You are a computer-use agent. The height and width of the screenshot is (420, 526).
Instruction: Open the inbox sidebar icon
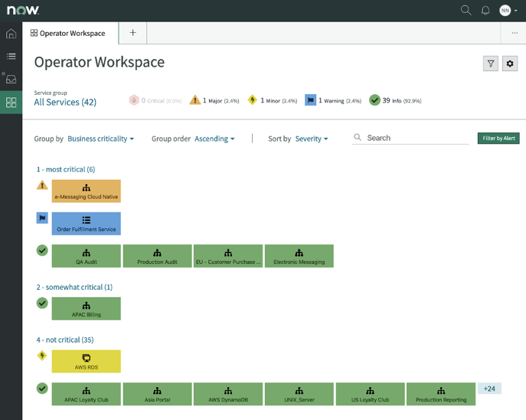point(11,79)
